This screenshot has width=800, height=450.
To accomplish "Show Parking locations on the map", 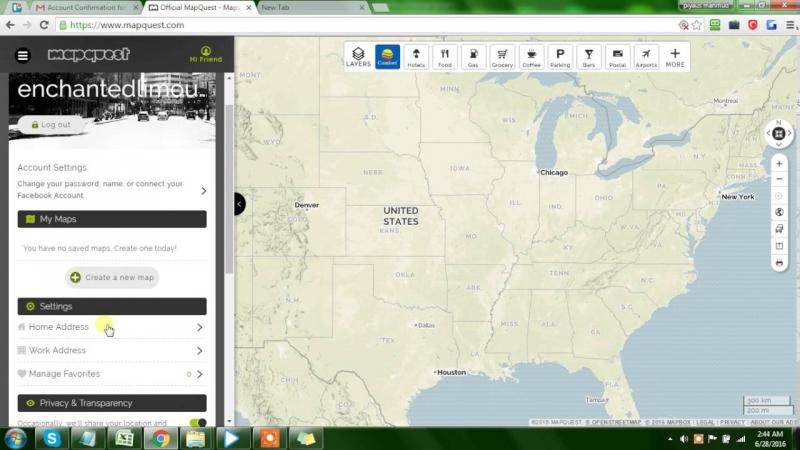I will [x=560, y=57].
